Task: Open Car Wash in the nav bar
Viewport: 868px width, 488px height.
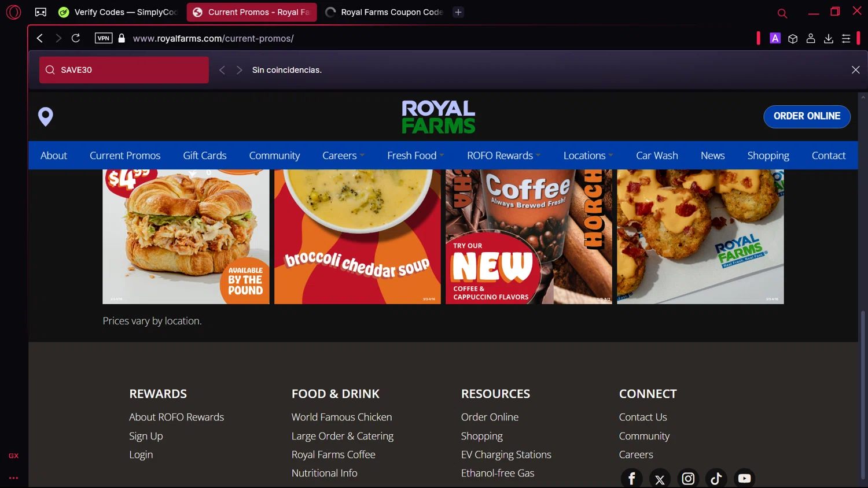Action: coord(657,156)
